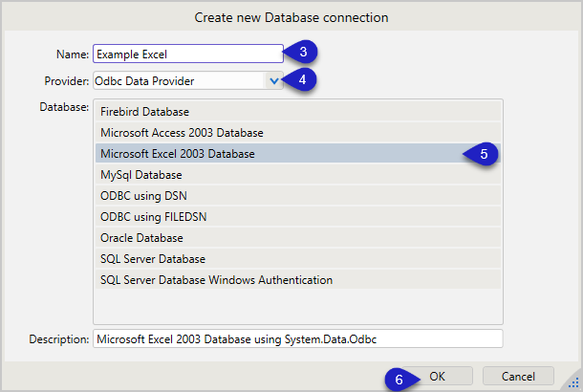This screenshot has width=583, height=392.
Task: Cancel the new database connection dialog
Action: pyautogui.click(x=518, y=376)
